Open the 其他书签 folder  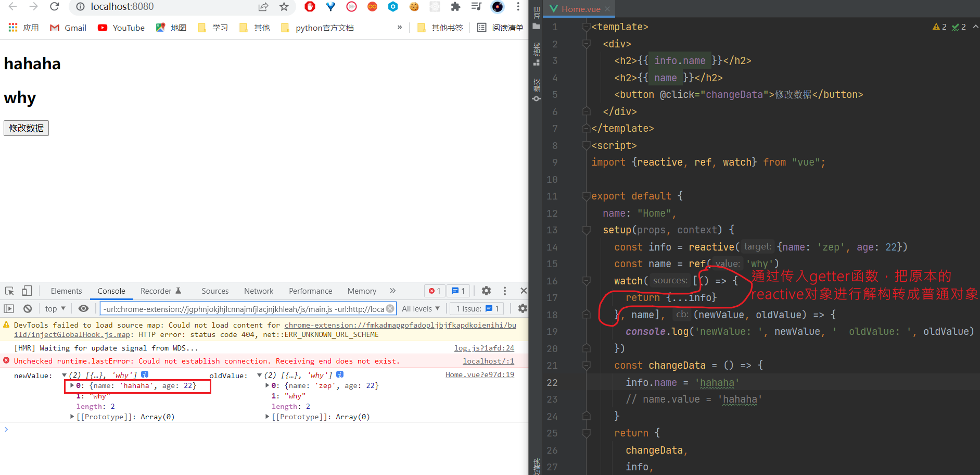tap(440, 28)
